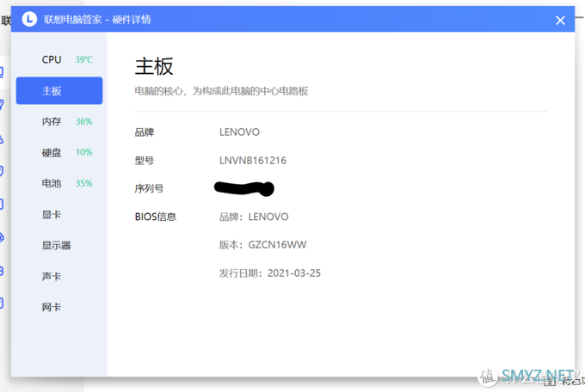Click the 序列号 label
The height and width of the screenshot is (392, 585).
(149, 189)
